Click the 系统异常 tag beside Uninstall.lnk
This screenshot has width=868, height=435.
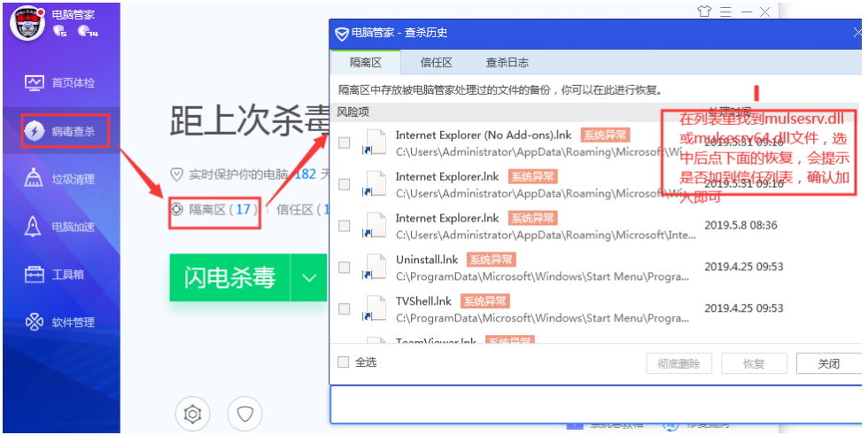tap(491, 260)
